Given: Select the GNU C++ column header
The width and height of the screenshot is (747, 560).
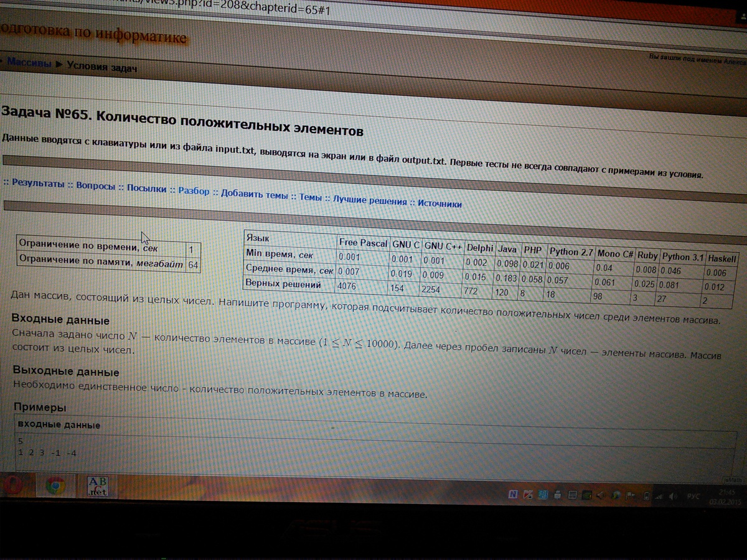Looking at the screenshot, I should [443, 246].
